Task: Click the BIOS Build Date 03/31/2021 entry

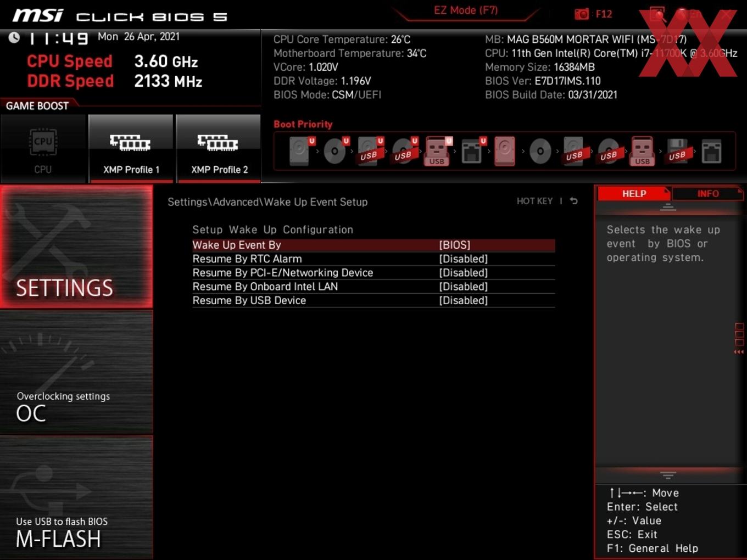Action: (x=551, y=95)
